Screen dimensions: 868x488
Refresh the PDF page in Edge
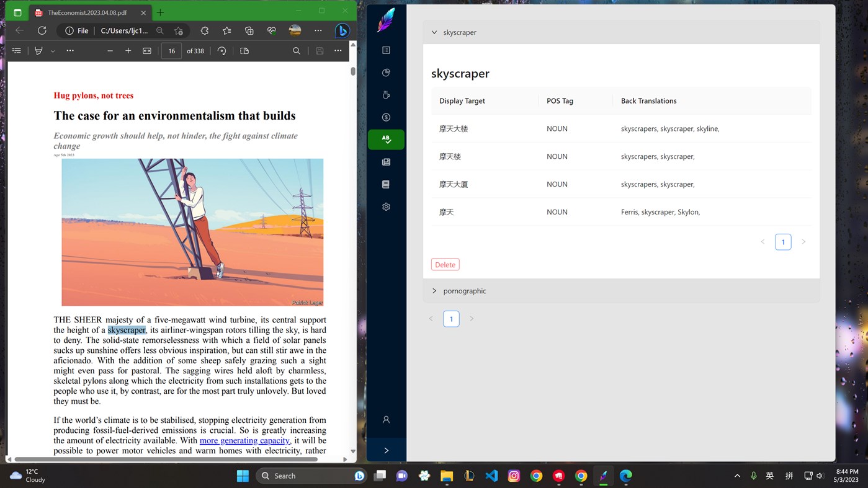(x=42, y=30)
